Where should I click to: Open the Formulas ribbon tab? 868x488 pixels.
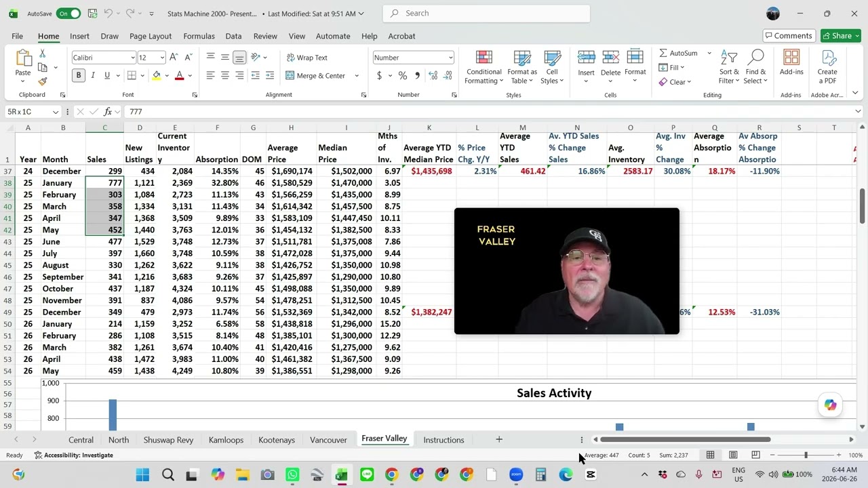pyautogui.click(x=199, y=36)
